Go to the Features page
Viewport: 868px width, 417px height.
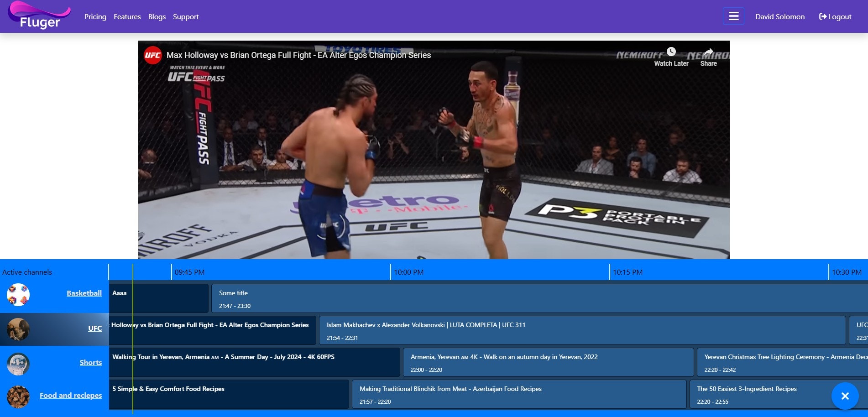click(127, 16)
